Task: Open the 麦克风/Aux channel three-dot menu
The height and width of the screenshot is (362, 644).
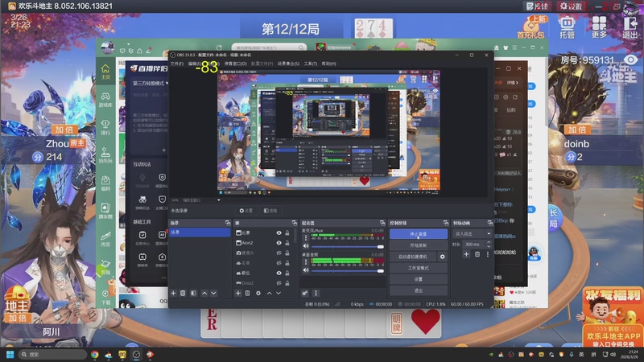Action: coord(306,237)
